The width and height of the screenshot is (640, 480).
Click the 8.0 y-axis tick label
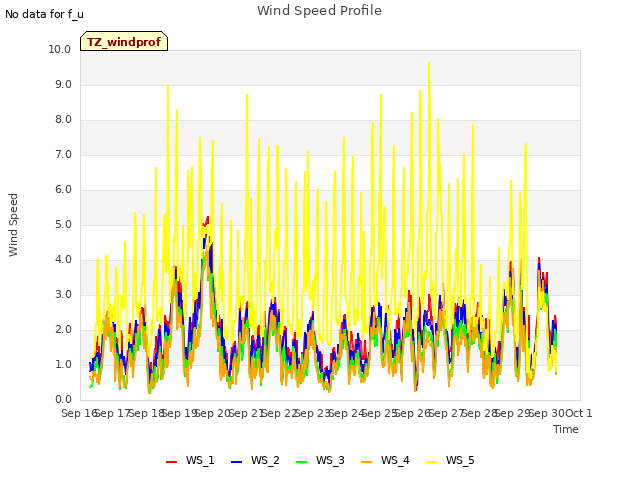(x=63, y=120)
